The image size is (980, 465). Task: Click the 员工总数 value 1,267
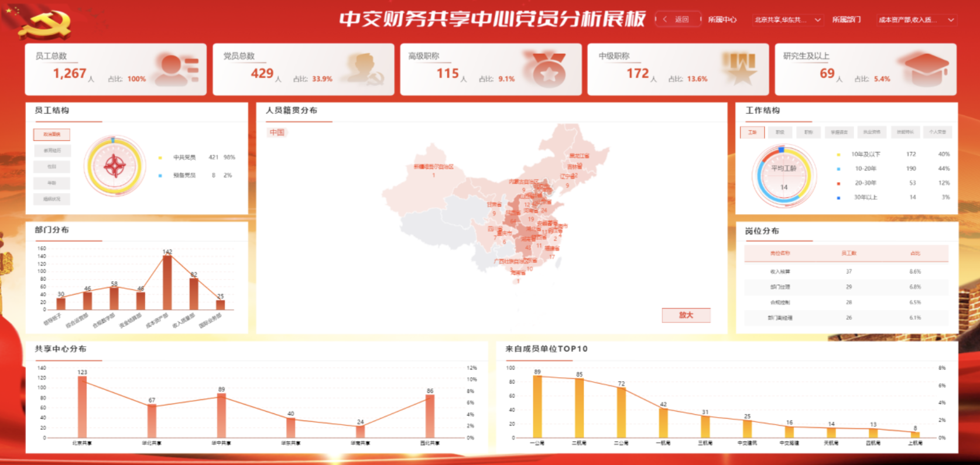pyautogui.click(x=70, y=74)
